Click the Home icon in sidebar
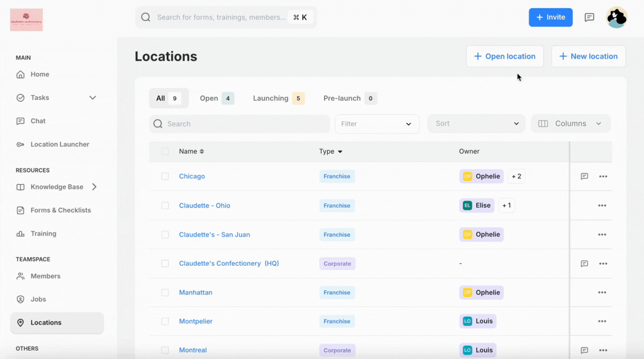The height and width of the screenshot is (359, 644). tap(20, 74)
